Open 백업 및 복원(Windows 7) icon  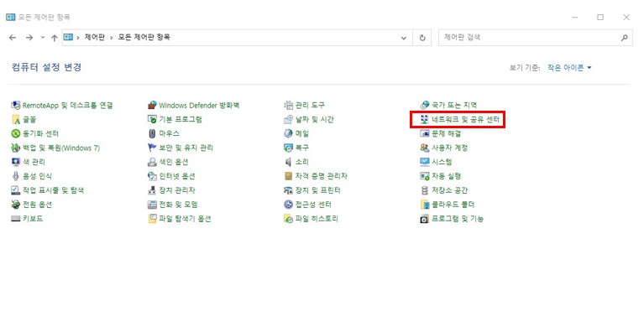(16, 148)
